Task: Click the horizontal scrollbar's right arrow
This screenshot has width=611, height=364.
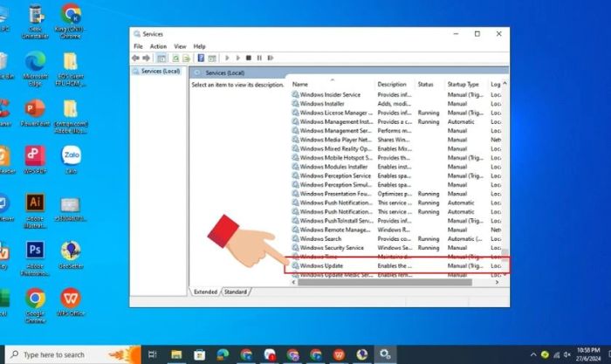Action: click(497, 282)
